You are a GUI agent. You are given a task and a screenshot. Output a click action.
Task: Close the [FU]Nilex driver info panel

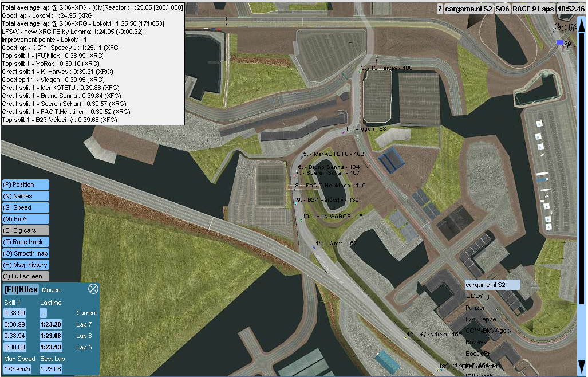[93, 289]
